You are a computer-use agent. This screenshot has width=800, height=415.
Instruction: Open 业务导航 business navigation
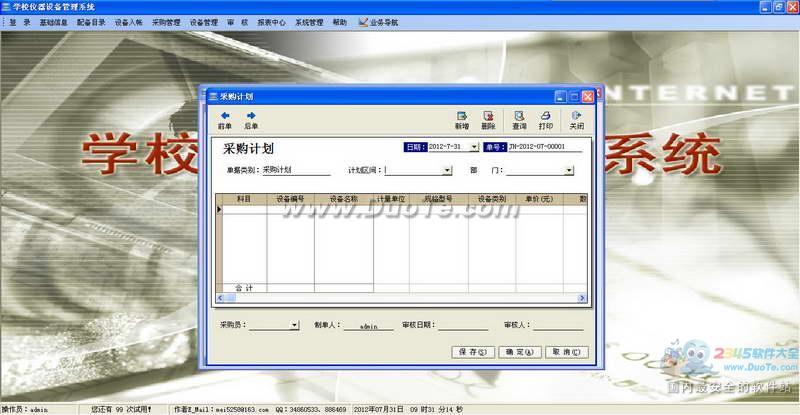(374, 21)
